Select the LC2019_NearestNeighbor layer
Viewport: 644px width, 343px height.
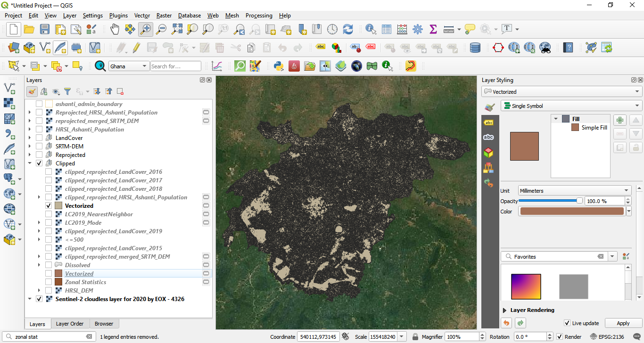pyautogui.click(x=99, y=214)
